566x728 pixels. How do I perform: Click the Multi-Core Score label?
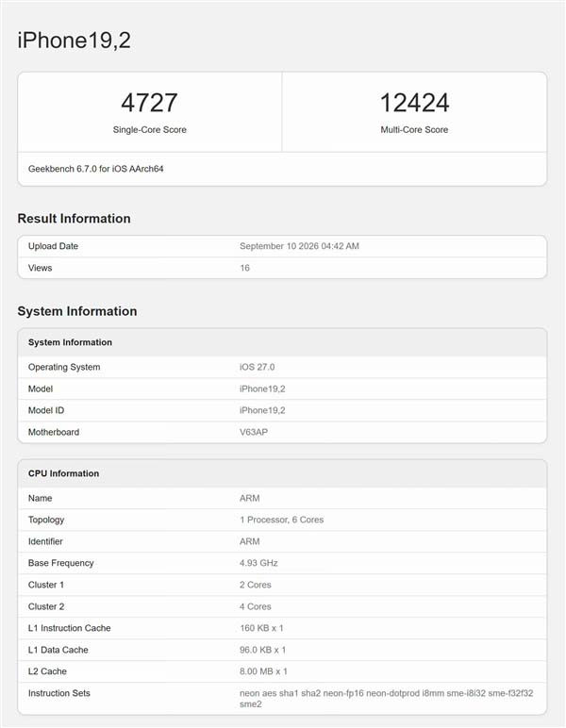click(414, 130)
